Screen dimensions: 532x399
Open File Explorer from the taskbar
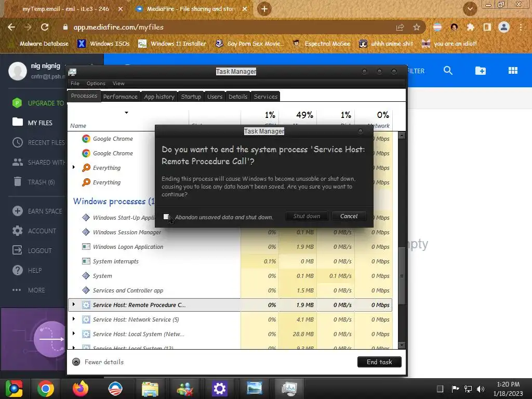pyautogui.click(x=150, y=389)
